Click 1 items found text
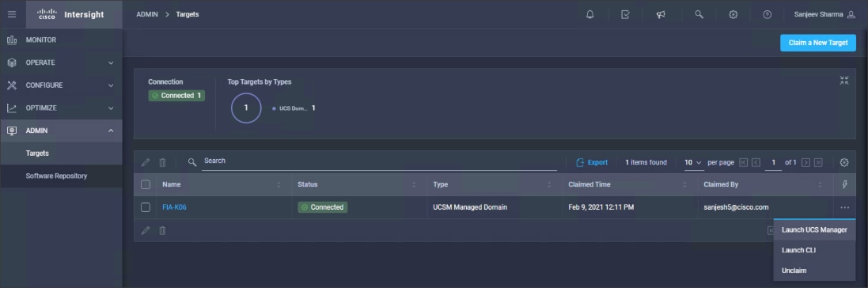868x288 pixels. 646,162
